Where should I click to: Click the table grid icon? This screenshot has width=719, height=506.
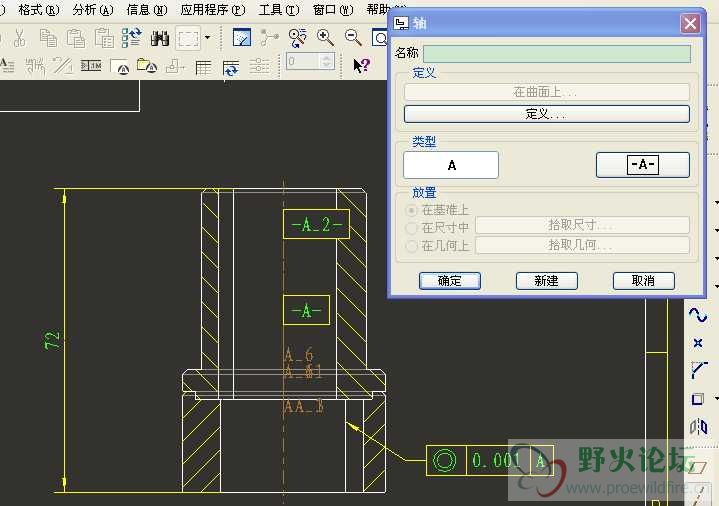coord(203,68)
